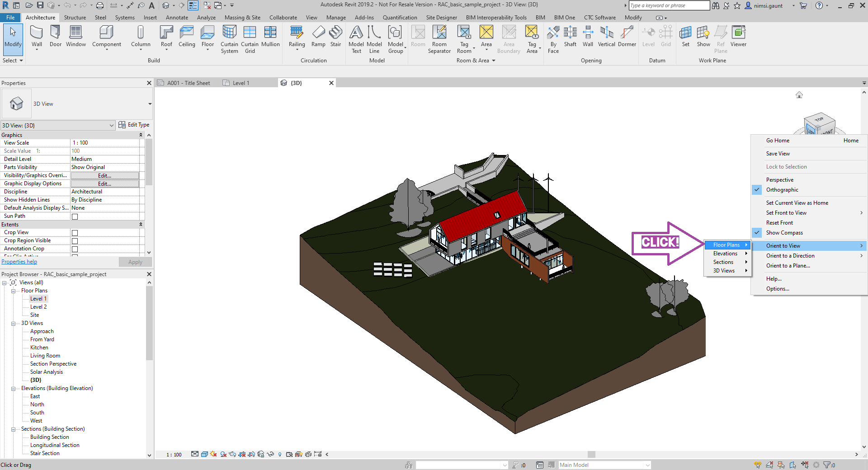Open the 3D View type selector dropdown

[150, 104]
